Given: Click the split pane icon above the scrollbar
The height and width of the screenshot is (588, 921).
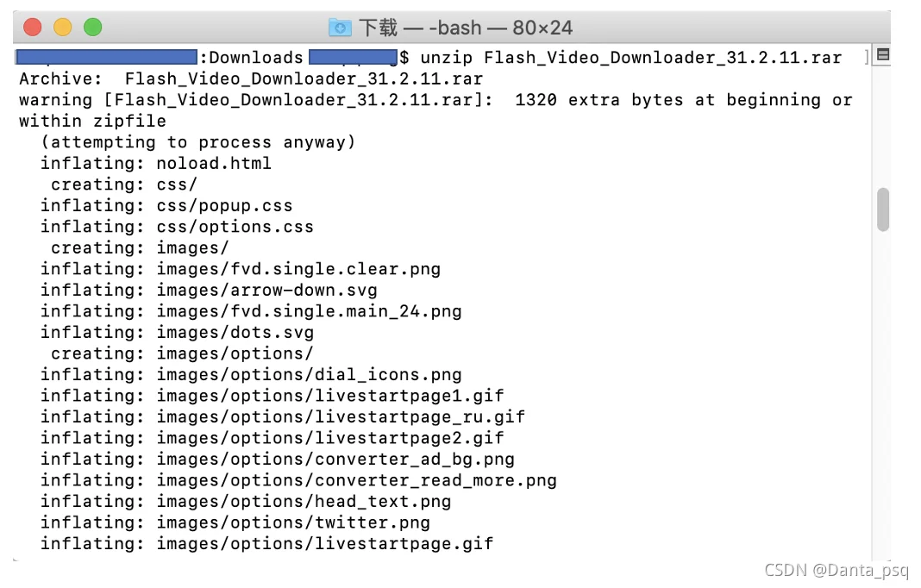Looking at the screenshot, I should 882,55.
